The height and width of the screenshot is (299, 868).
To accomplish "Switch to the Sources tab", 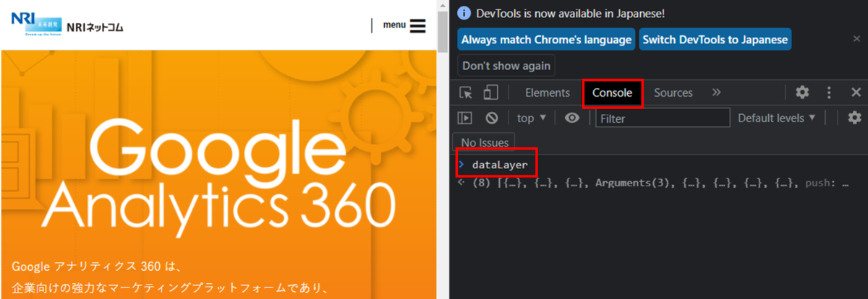I will pos(673,92).
